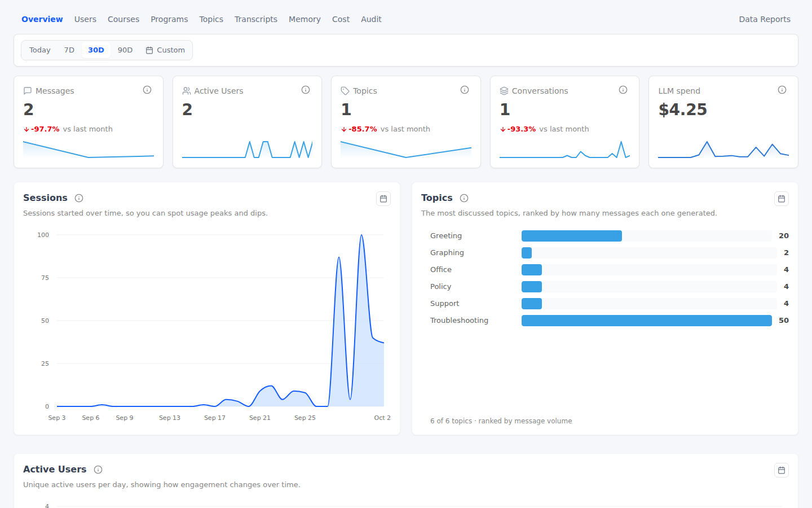This screenshot has width=812, height=508.
Task: Click the Policy topic row label
Action: pyautogui.click(x=440, y=287)
